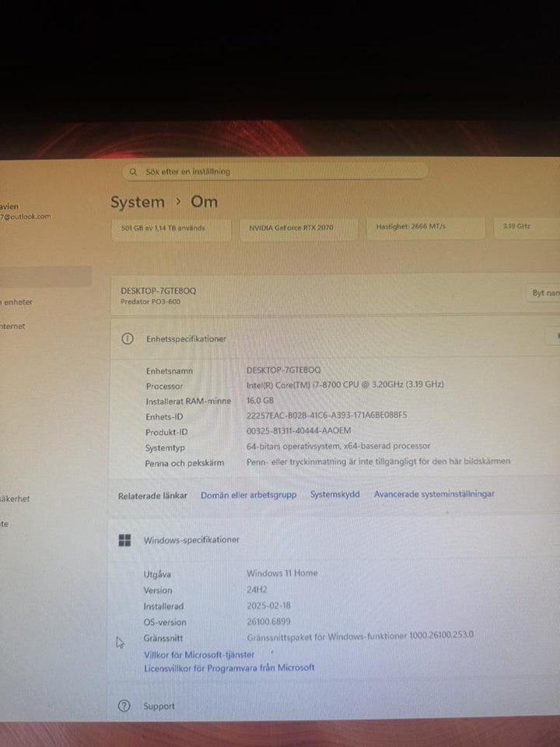The image size is (560, 747).
Task: Open Domän eller arbetsgrupp link
Action: point(249,495)
